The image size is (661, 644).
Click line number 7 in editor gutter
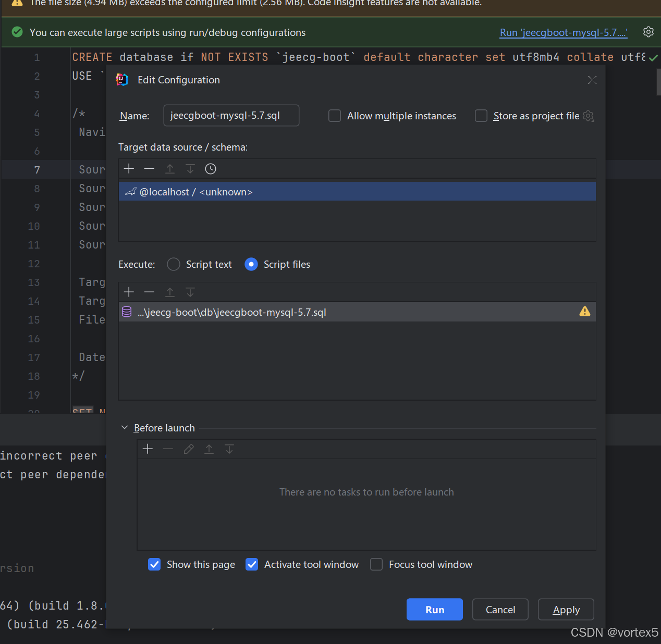click(x=37, y=170)
